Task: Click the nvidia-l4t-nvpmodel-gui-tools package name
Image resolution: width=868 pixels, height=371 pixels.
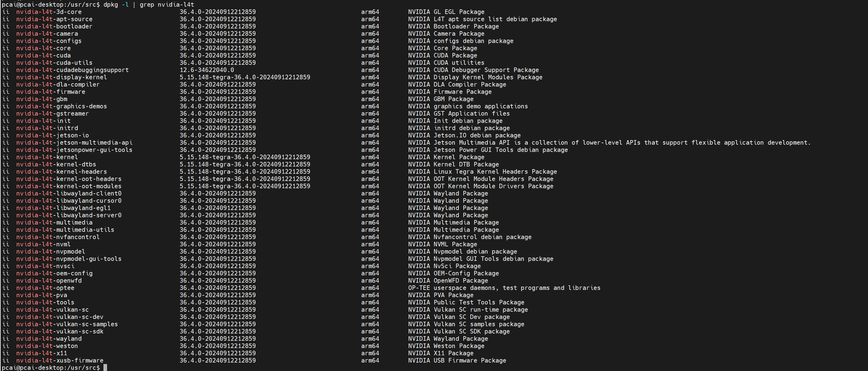Action: (x=69, y=259)
